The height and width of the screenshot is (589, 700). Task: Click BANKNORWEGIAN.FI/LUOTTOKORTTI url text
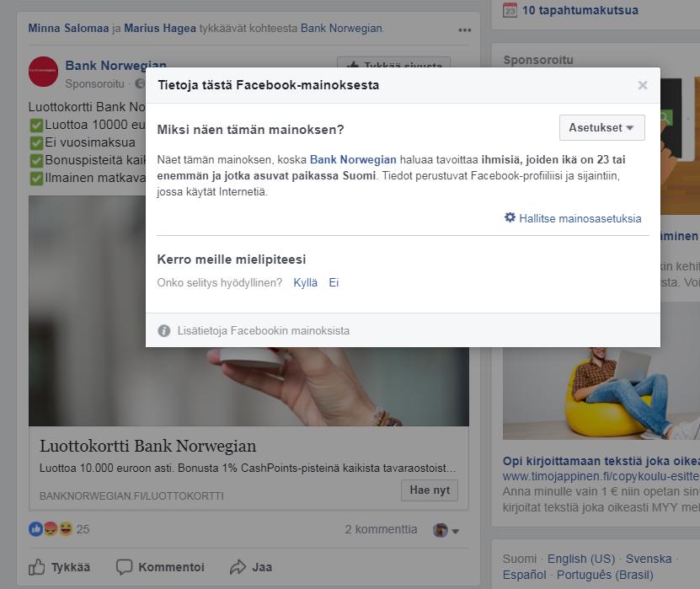point(131,496)
